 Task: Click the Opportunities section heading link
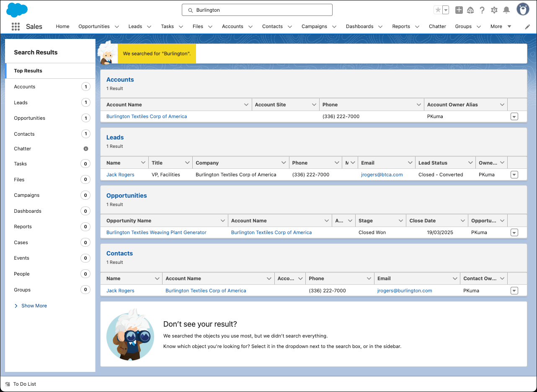[x=127, y=196]
